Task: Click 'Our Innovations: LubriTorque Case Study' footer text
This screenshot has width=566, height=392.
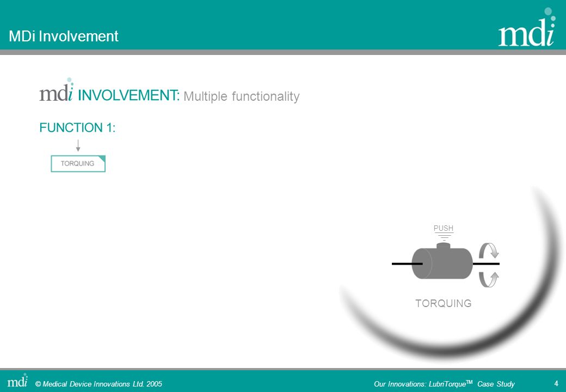Action: click(x=444, y=384)
